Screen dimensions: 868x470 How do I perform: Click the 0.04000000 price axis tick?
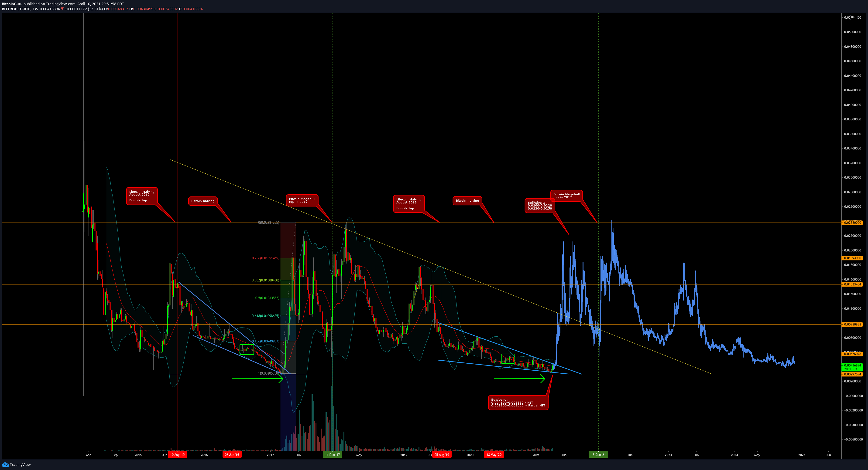coord(852,105)
